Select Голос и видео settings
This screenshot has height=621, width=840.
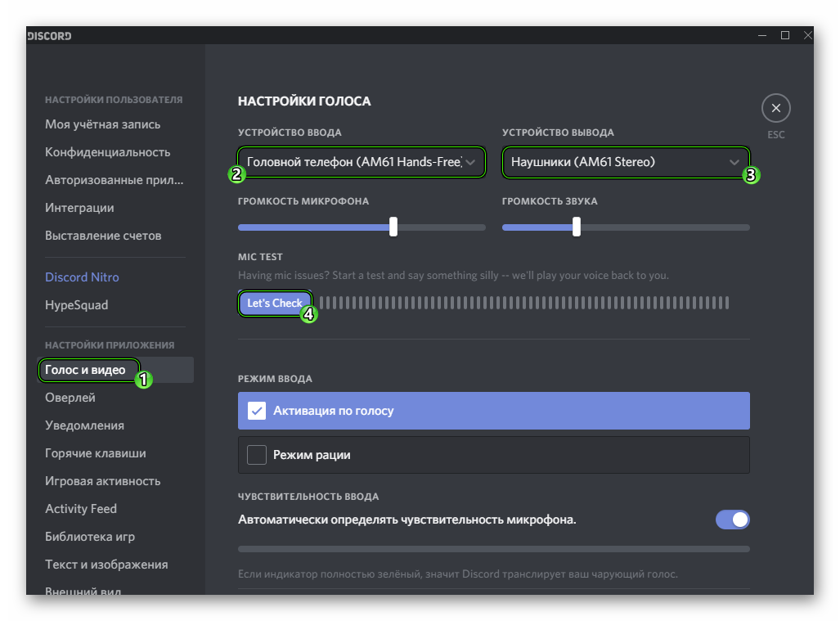point(115,370)
